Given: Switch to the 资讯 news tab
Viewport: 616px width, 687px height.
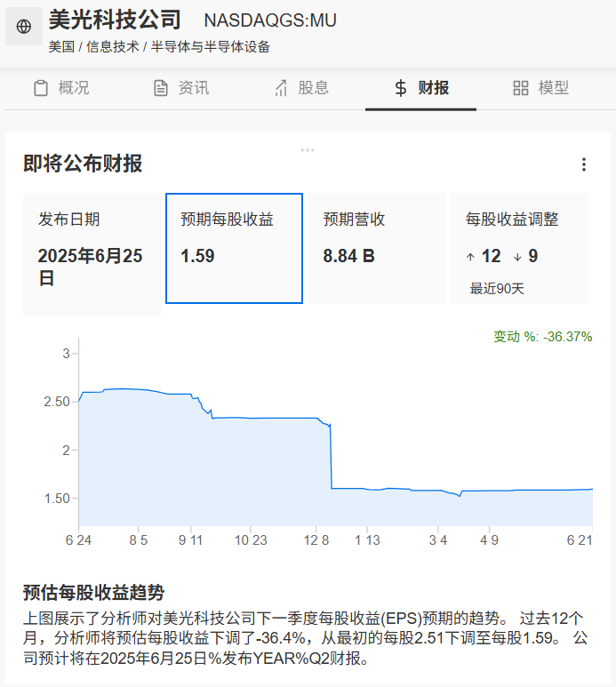Looking at the screenshot, I should click(x=181, y=88).
